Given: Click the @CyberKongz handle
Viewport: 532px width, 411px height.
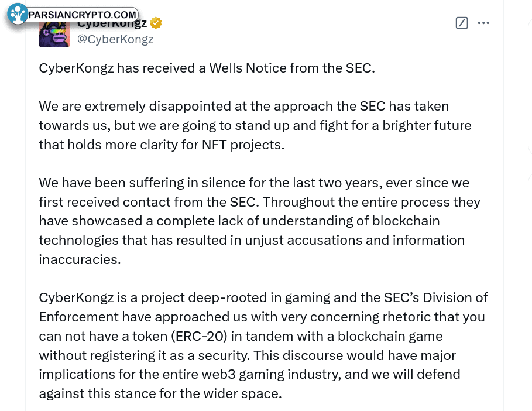Looking at the screenshot, I should coord(115,39).
